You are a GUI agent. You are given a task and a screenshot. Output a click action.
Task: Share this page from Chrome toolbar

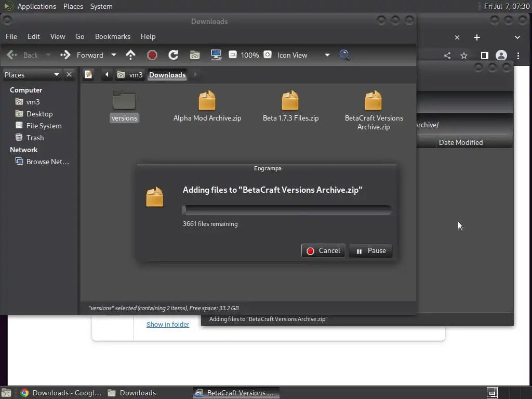447,55
